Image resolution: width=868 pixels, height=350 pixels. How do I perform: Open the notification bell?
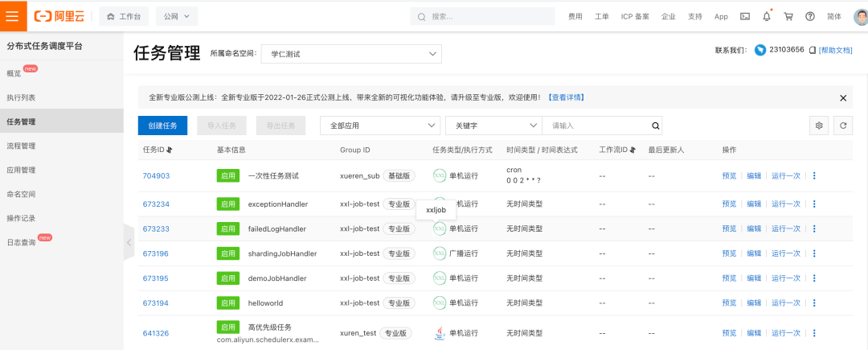tap(767, 17)
